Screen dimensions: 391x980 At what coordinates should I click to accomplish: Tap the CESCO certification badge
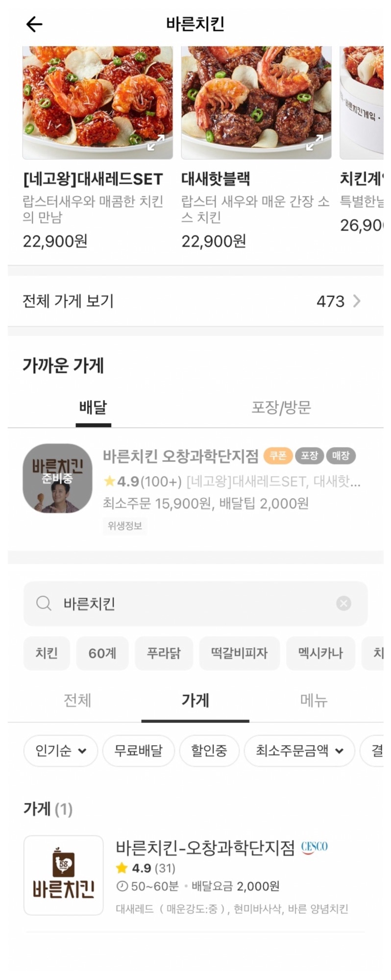tap(314, 847)
